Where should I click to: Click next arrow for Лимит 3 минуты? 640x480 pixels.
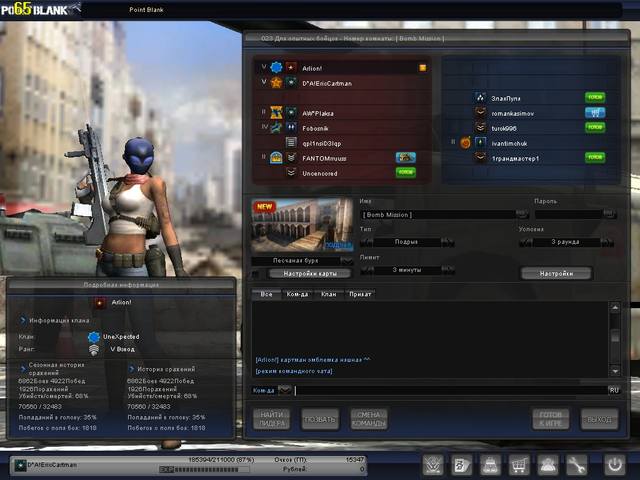448,270
